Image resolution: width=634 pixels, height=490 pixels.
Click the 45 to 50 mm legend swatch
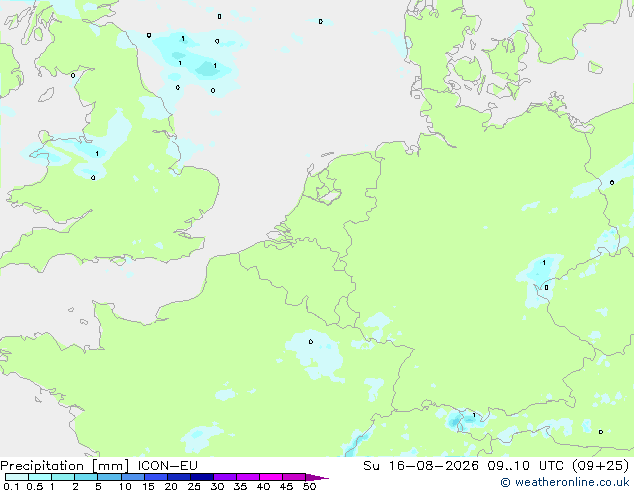click(x=294, y=477)
